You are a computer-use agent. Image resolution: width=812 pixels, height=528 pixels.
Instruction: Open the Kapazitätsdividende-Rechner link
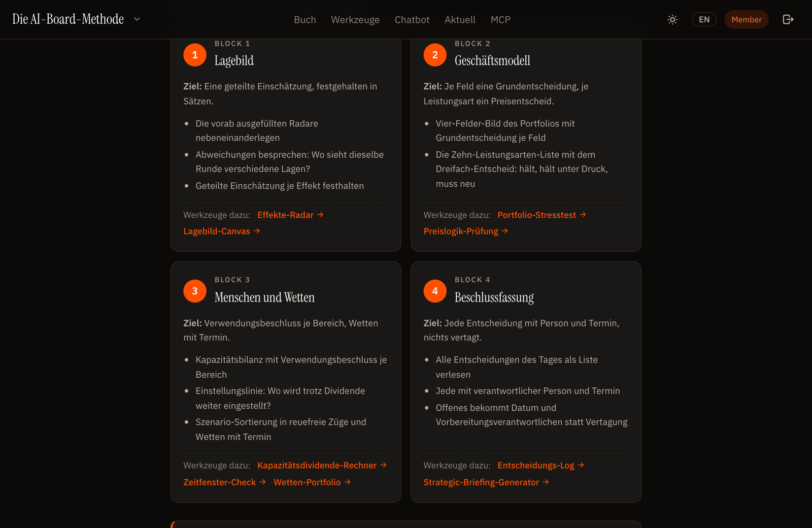click(322, 466)
